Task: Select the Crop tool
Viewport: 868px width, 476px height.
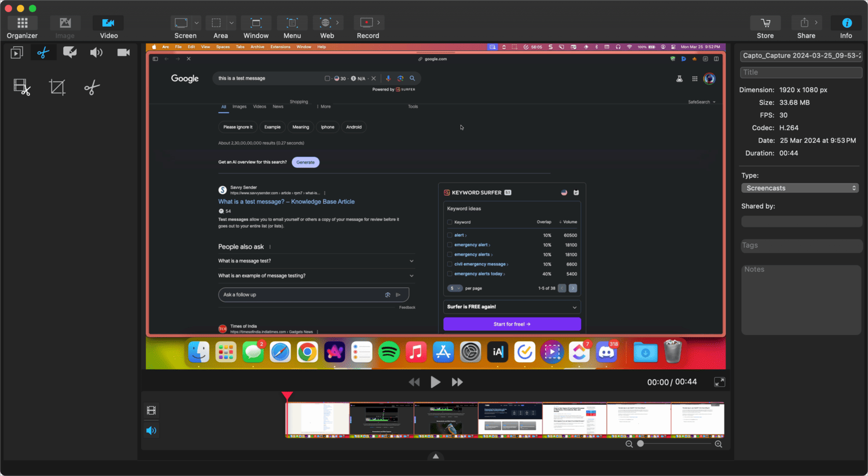Action: point(57,87)
